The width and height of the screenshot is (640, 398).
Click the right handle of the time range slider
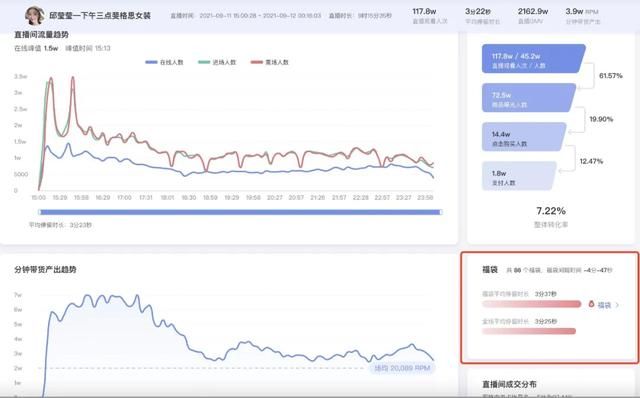point(441,212)
